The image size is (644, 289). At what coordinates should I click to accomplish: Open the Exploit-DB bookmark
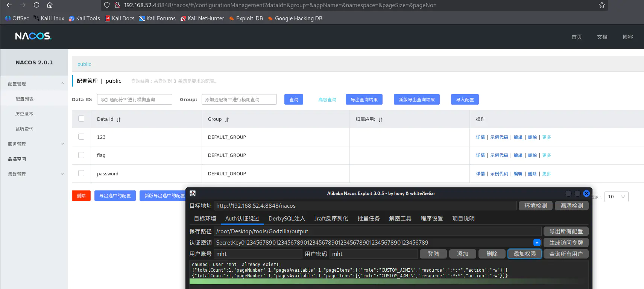(x=246, y=18)
